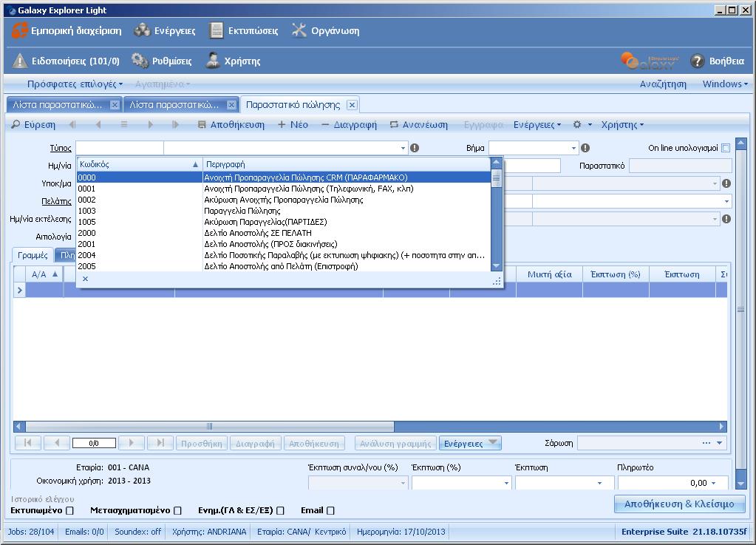Toggle On line υπολογισμοί checkbox
This screenshot has width=756, height=545.
click(726, 148)
